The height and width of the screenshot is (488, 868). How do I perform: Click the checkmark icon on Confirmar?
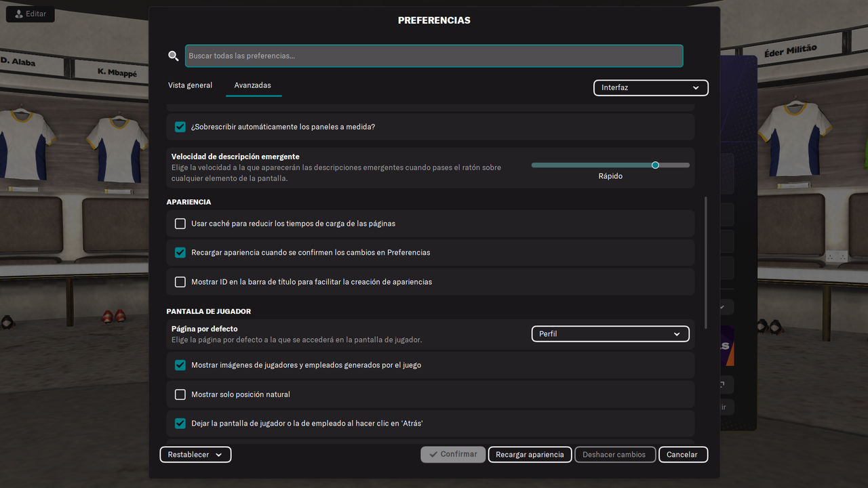pos(432,454)
